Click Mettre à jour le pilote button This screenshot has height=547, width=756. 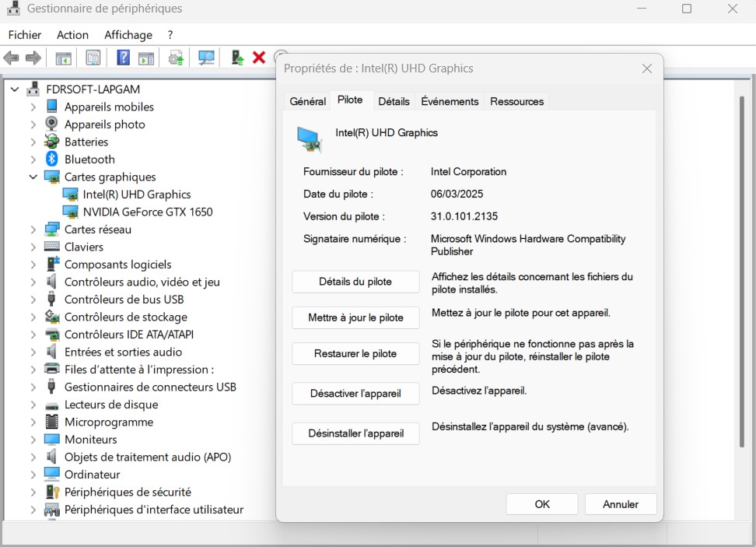point(355,317)
